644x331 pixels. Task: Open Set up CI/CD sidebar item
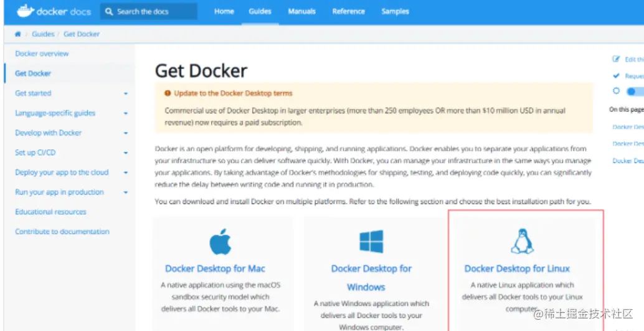click(36, 152)
